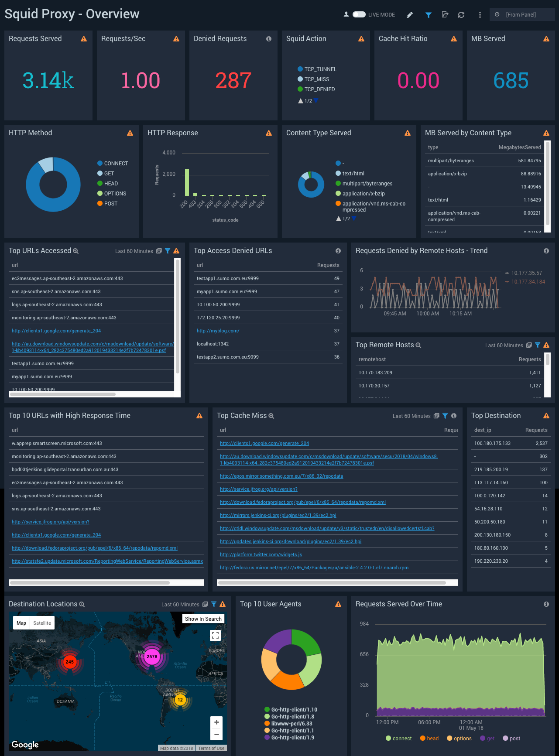Open dashboard filter icon in header

[x=428, y=15]
